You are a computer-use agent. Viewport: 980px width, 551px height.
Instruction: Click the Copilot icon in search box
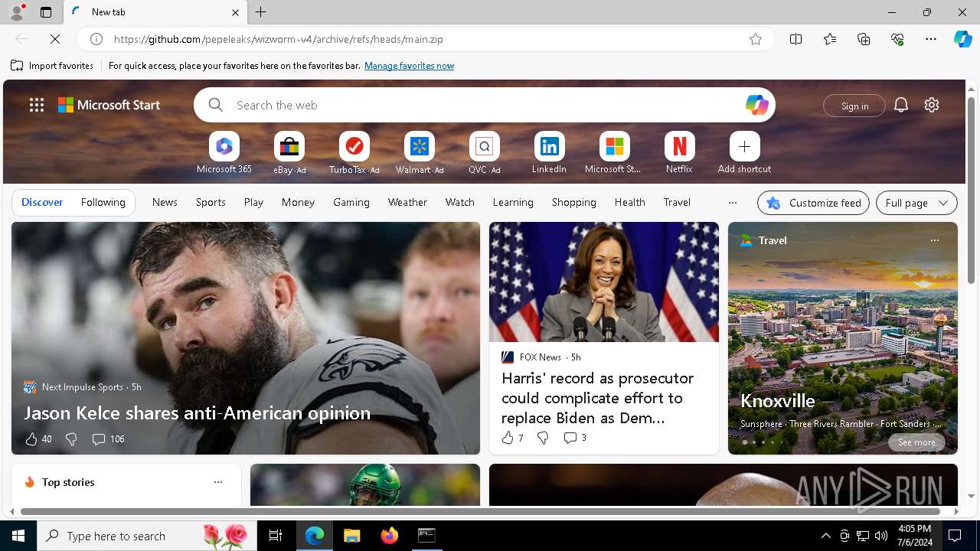pos(756,105)
